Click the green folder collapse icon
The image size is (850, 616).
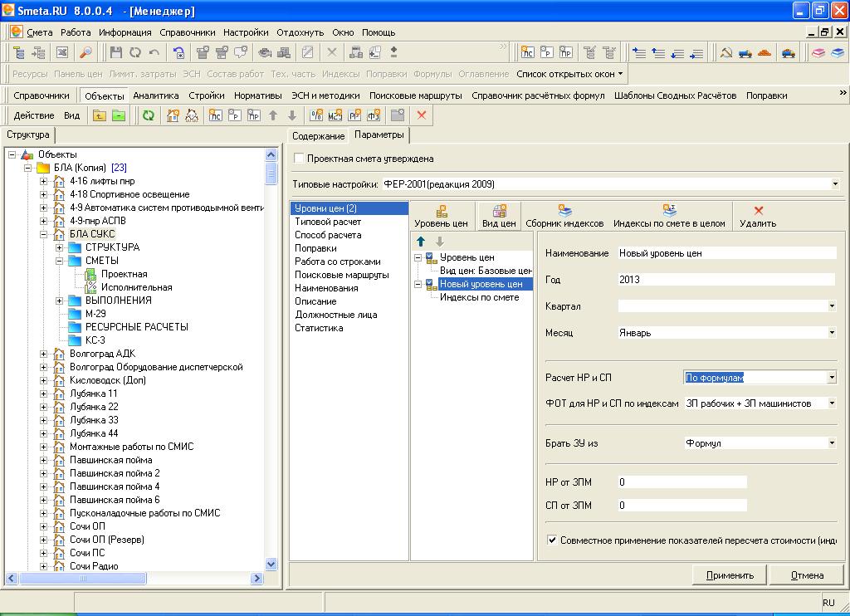119,115
